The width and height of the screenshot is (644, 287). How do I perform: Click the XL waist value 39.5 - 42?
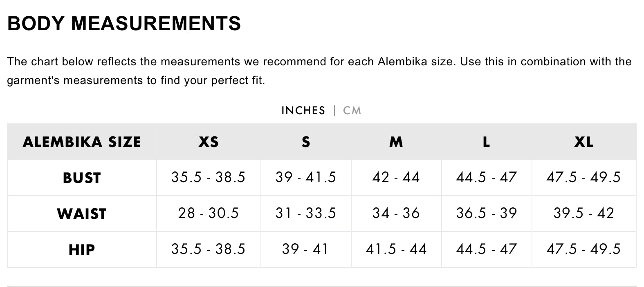(584, 213)
